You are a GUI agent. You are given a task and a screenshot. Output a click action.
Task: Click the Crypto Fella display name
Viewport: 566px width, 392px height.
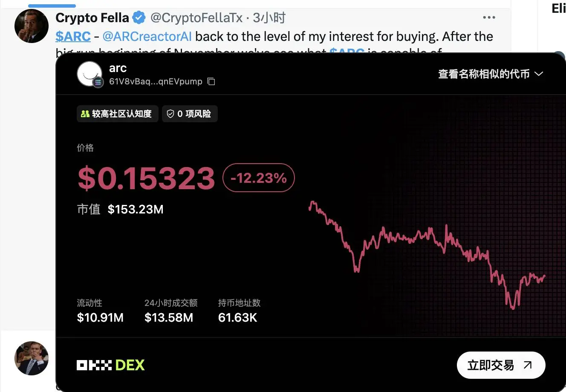click(x=92, y=18)
